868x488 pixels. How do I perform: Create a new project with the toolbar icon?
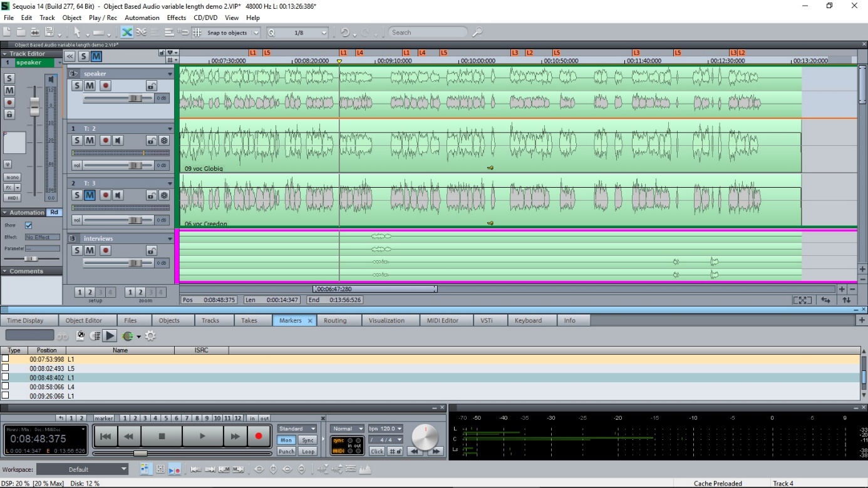coord(6,32)
